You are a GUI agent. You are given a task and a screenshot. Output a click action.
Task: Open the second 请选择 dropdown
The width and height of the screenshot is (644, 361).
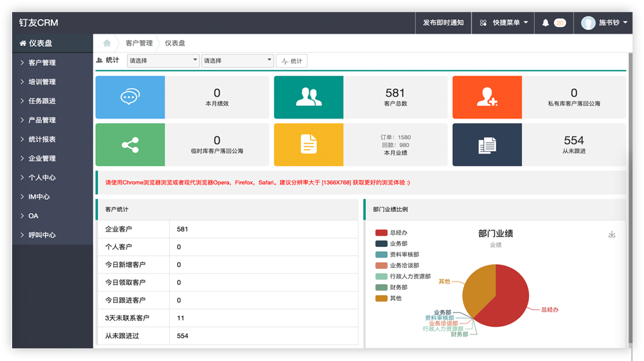(238, 61)
